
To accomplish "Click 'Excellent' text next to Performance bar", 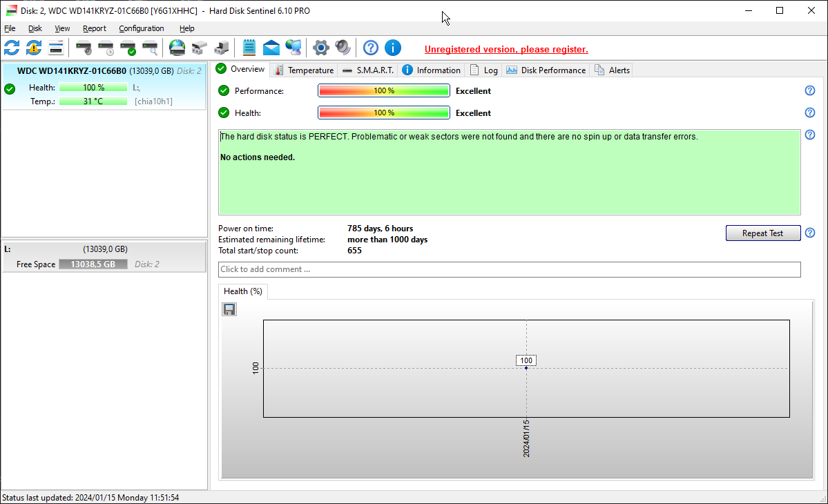I will [x=473, y=90].
